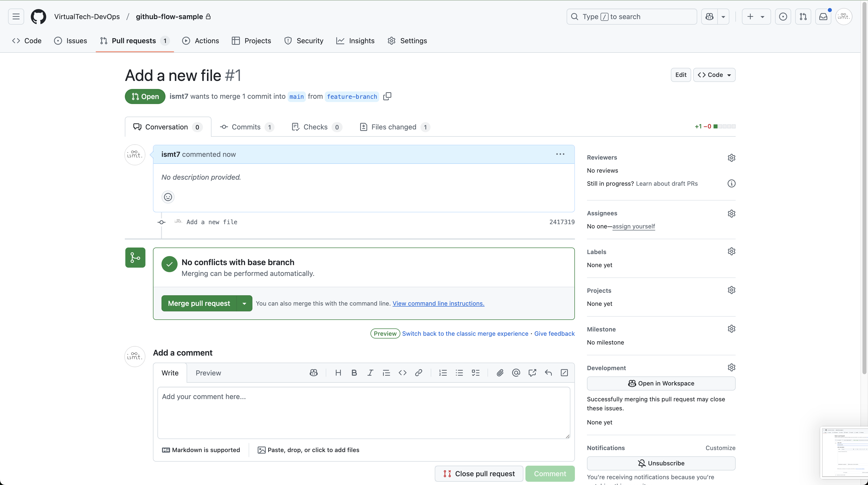The image size is (868, 485).
Task: Click Customize notifications link
Action: [720, 448]
